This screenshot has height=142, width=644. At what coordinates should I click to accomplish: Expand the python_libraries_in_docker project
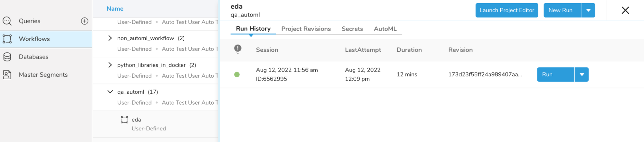point(110,65)
